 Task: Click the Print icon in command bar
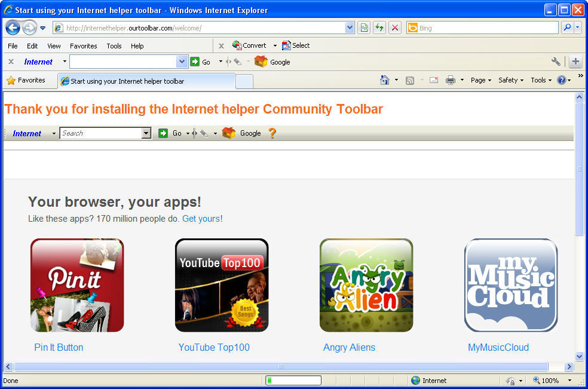[x=451, y=80]
